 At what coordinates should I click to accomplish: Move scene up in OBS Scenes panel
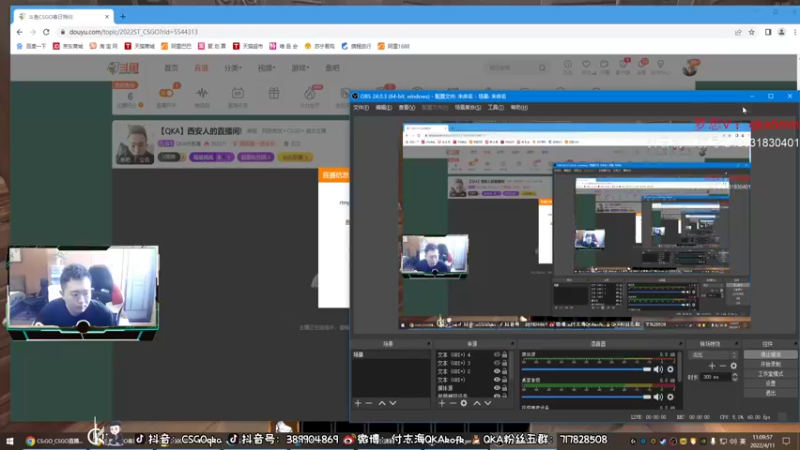(382, 403)
